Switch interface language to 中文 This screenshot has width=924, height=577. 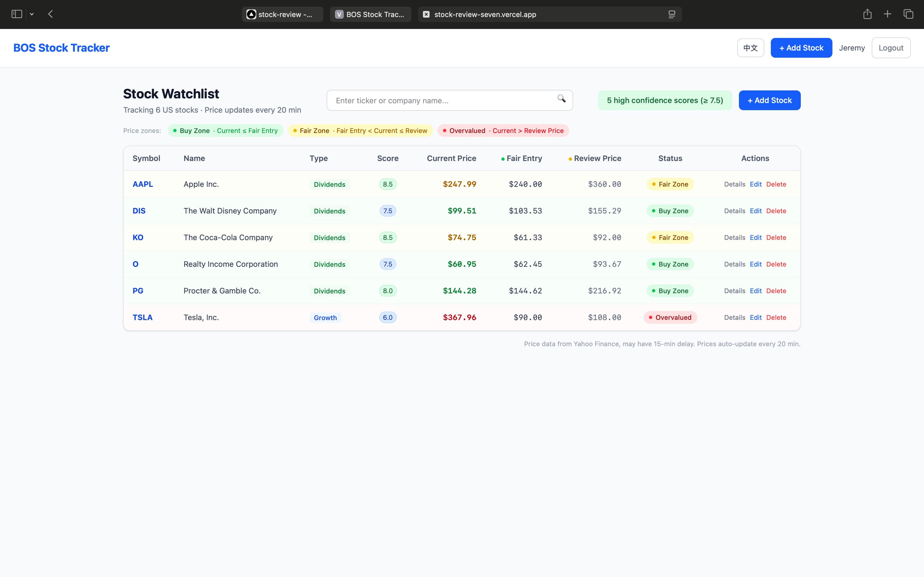[750, 47]
